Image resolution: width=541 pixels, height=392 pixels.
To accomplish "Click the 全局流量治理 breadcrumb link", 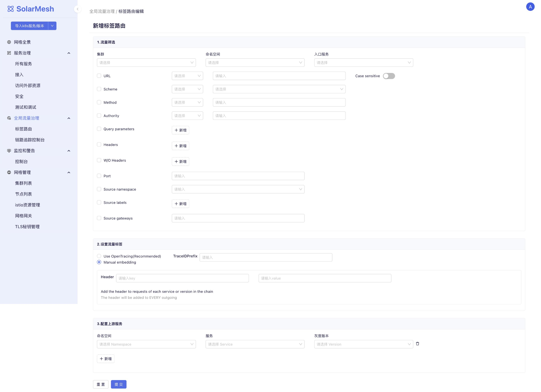I will coord(102,12).
